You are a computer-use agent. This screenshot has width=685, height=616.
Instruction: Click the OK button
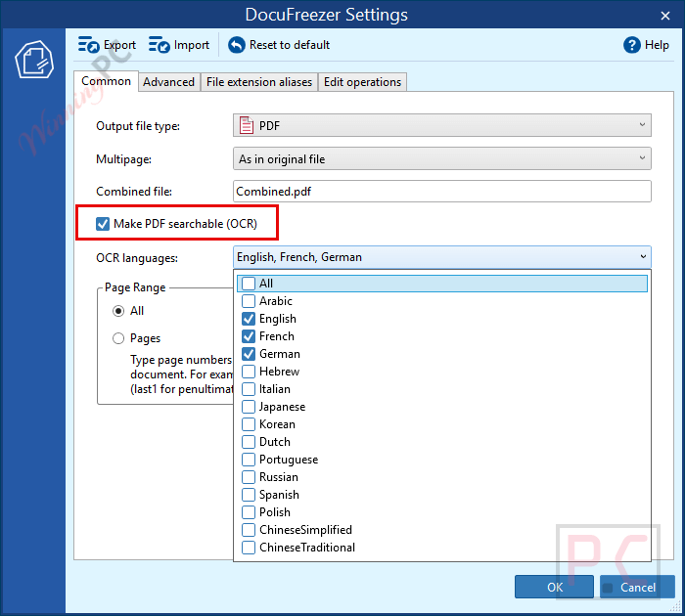click(x=555, y=587)
